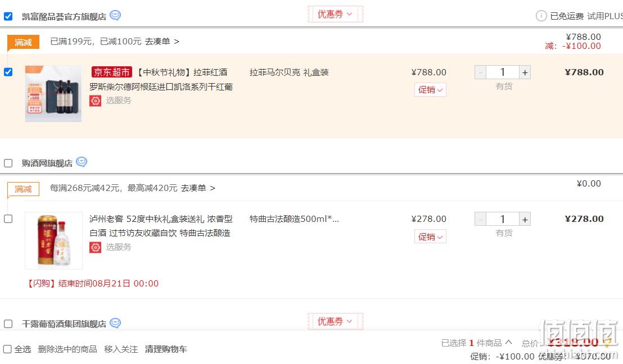Open chat with 购酒网旗舰店 customer service

82,162
